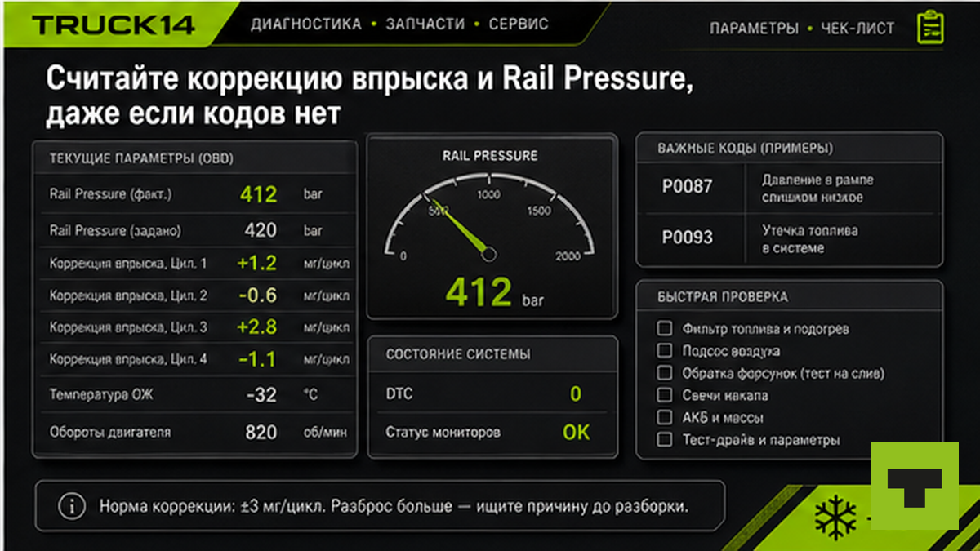Click the Норма коррекции note text

pos(394,506)
